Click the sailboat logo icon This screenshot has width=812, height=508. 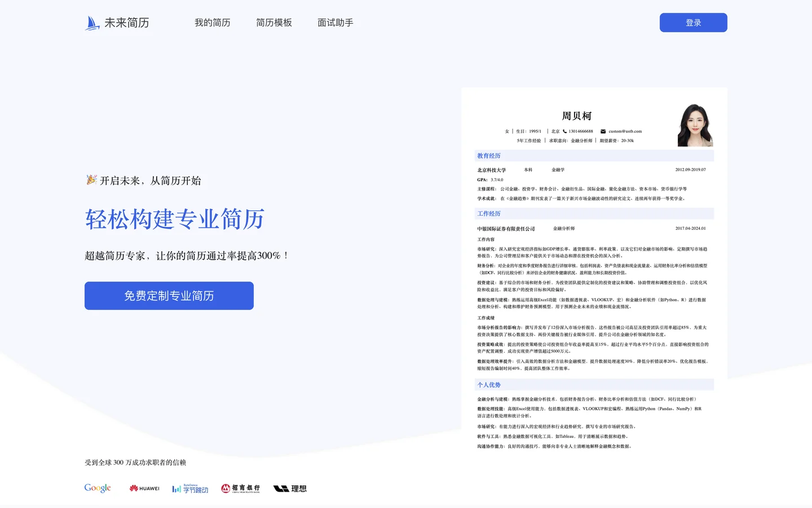pyautogui.click(x=92, y=23)
